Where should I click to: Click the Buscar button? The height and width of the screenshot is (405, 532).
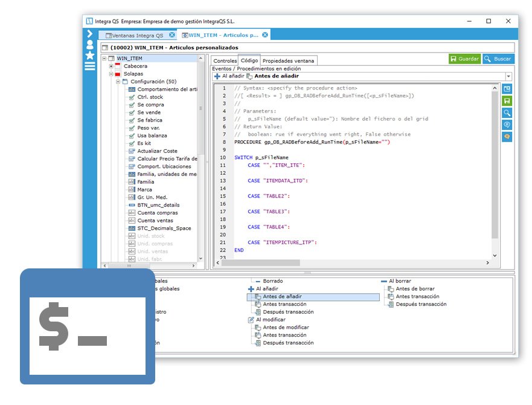(x=498, y=59)
